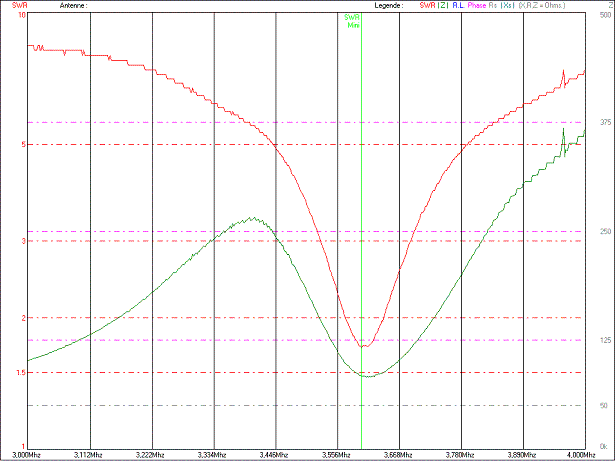Viewport: 615px width, 461px height.
Task: Click the 3,112Mhz frequency axis label
Action: pyautogui.click(x=89, y=454)
